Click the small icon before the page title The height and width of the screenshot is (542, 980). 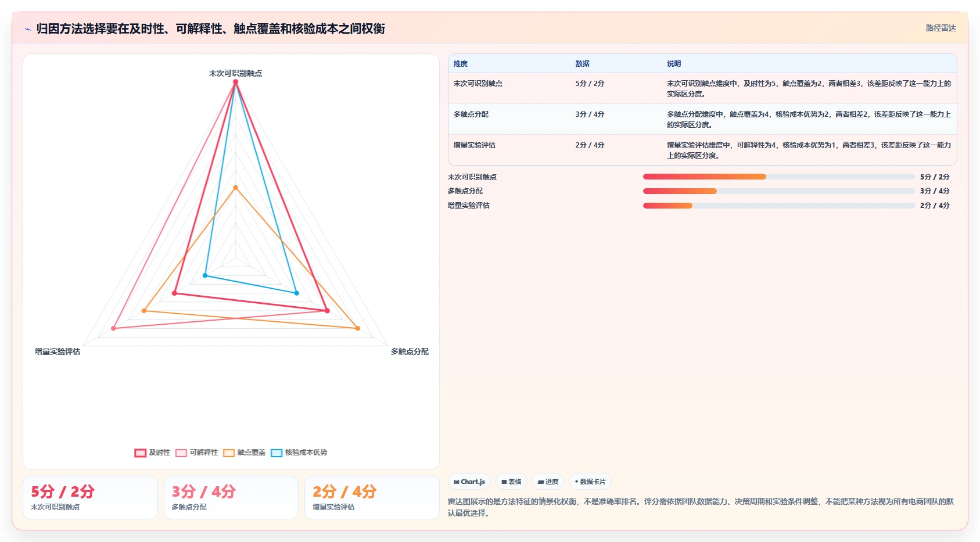[27, 29]
